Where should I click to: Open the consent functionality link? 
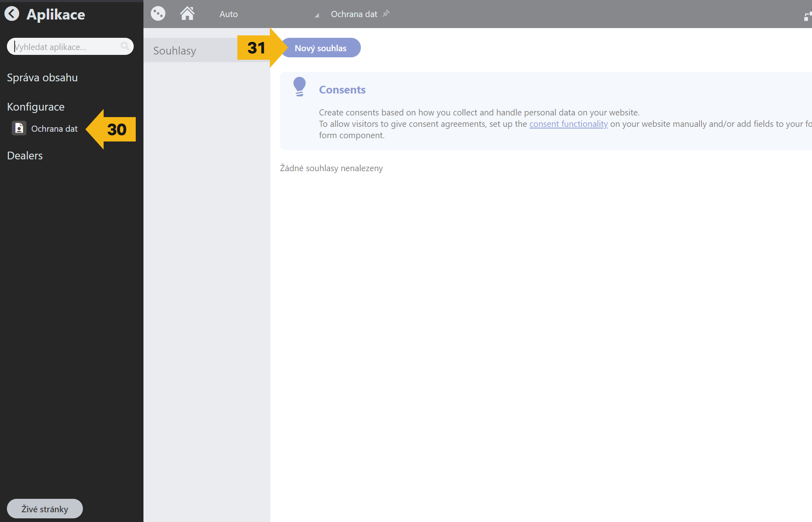click(x=569, y=124)
